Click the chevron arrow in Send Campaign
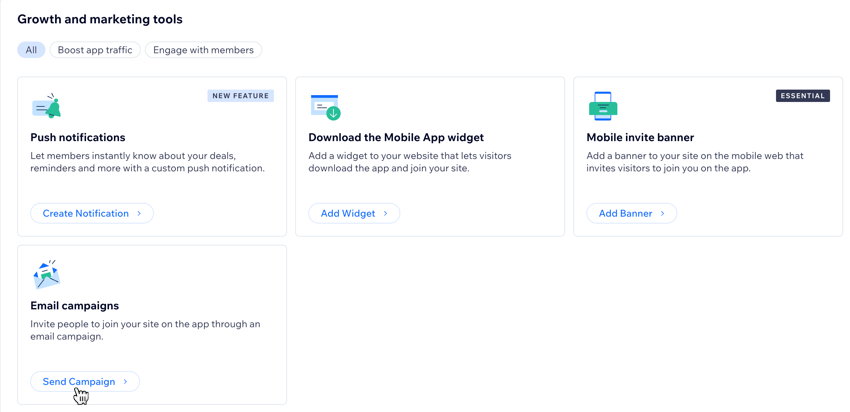This screenshot has height=412, width=850. point(126,382)
